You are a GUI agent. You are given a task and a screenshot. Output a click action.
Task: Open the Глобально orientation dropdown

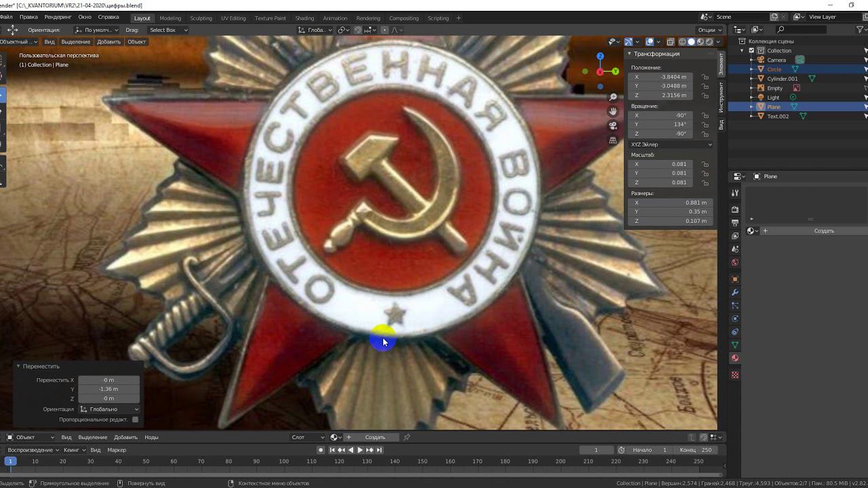(109, 409)
